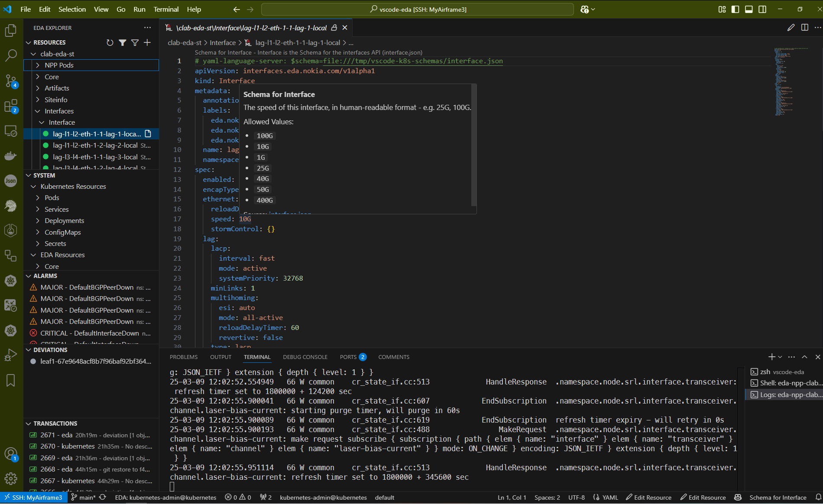Click the 10G speed value on line 17
Image resolution: width=823 pixels, height=504 pixels.
245,219
